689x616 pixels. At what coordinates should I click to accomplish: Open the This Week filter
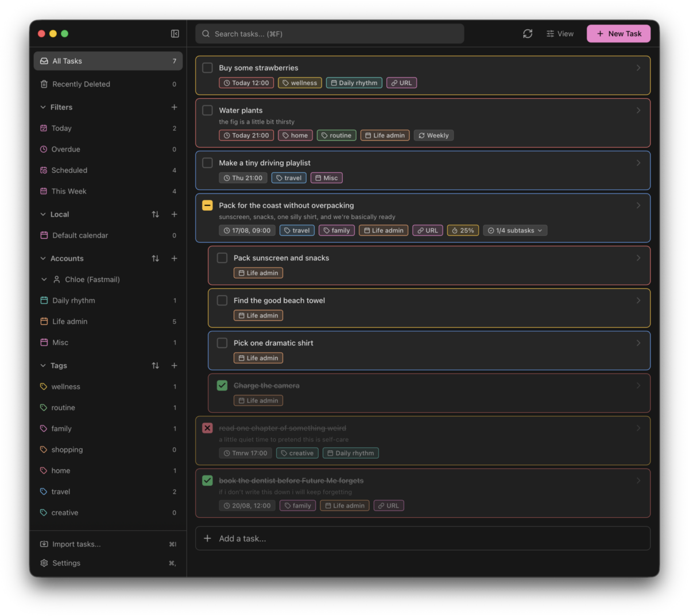coord(108,191)
